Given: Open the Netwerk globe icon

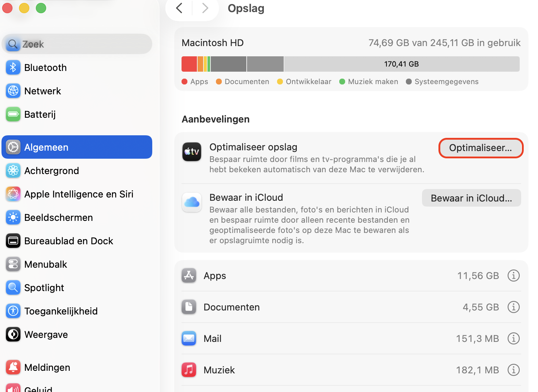Looking at the screenshot, I should tap(13, 91).
